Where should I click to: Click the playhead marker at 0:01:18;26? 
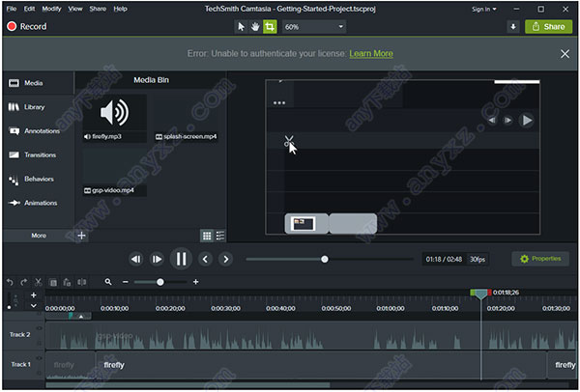click(x=480, y=294)
